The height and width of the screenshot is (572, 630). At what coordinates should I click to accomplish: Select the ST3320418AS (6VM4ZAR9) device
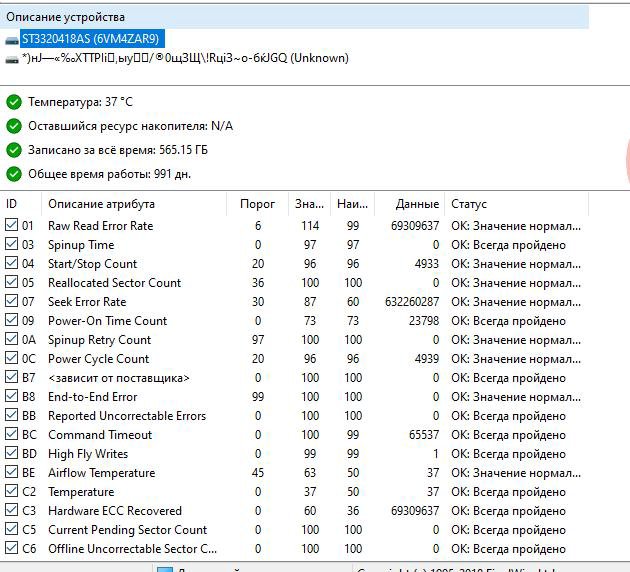[90, 39]
